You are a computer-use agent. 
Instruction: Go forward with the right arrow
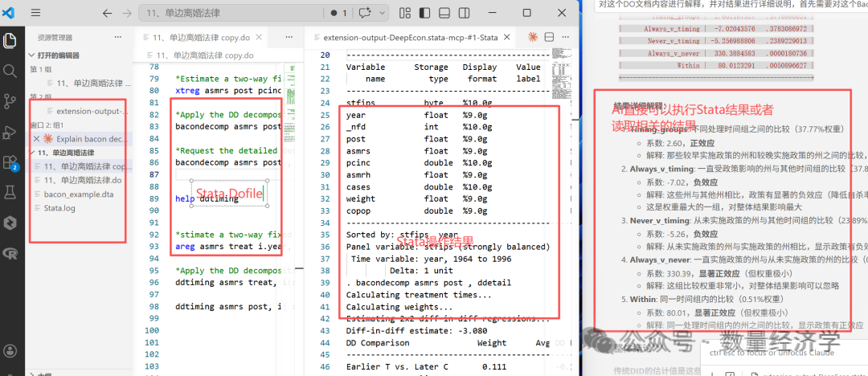[x=126, y=13]
